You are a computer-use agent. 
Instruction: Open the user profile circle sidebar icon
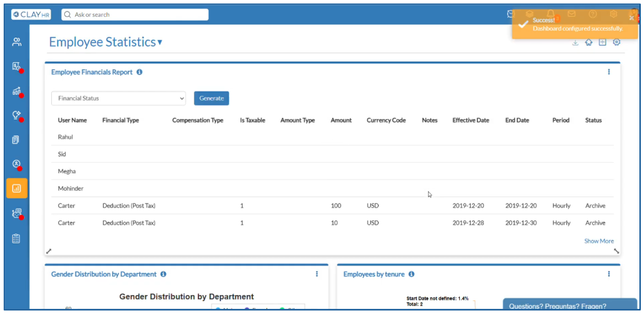(x=16, y=164)
